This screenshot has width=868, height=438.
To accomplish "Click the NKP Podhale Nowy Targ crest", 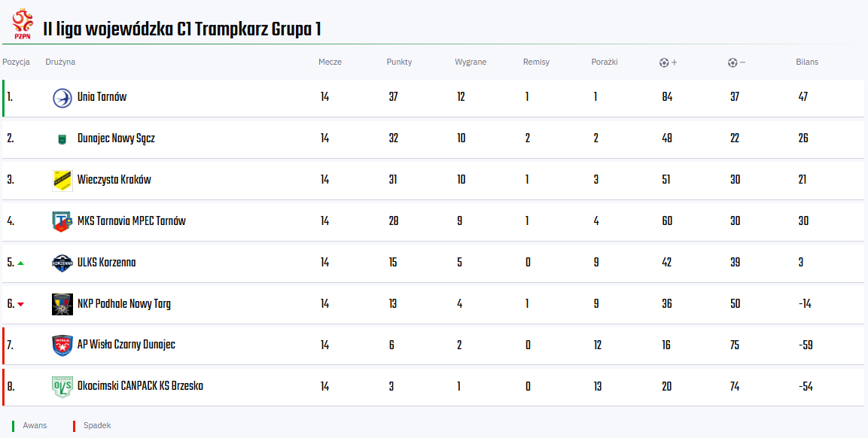I will [62, 304].
